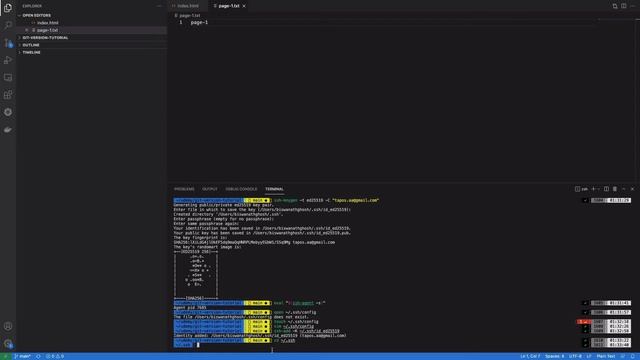Select page-1.txt in Open Editors list
Viewport: 640px width, 360px height.
click(47, 30)
